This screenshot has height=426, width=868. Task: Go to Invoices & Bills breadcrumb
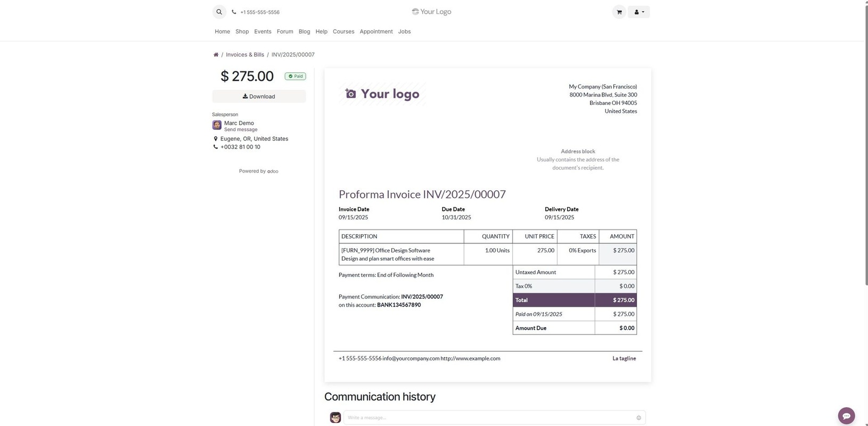(x=244, y=55)
